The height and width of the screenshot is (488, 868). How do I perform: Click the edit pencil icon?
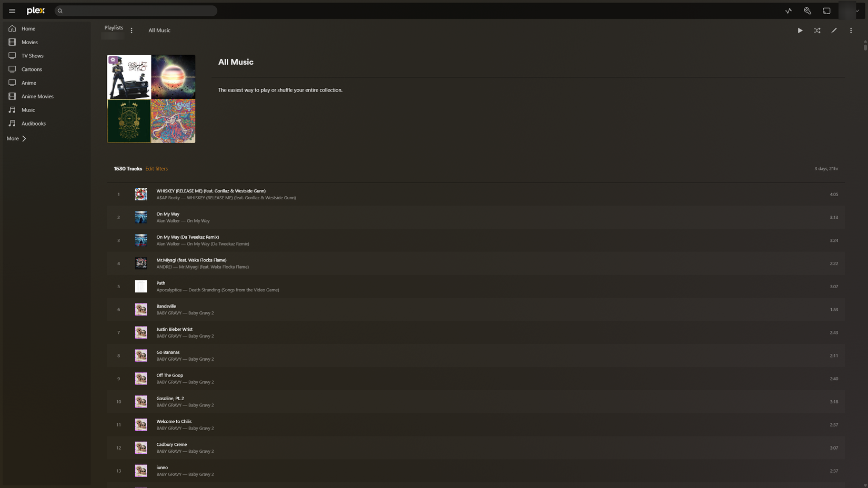(834, 30)
